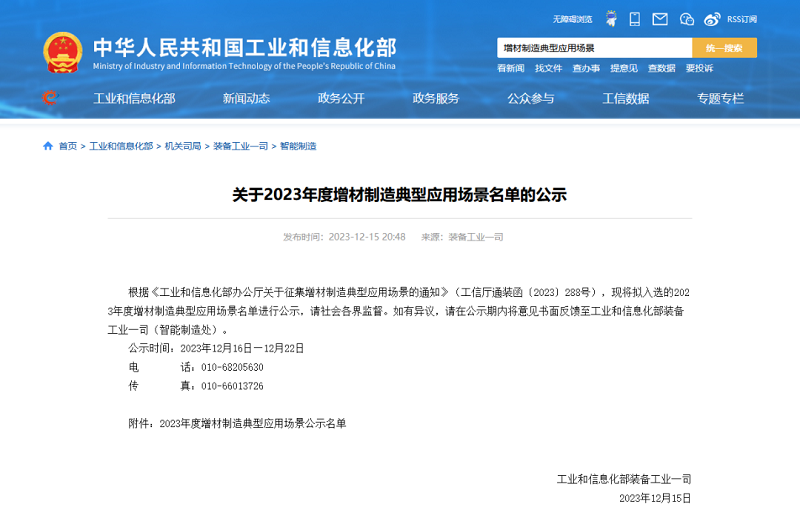
Task: Open the Weibo icon in header
Action: pos(712,19)
